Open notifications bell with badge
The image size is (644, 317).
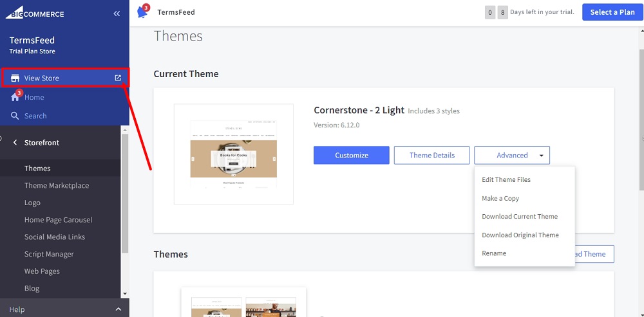click(x=142, y=12)
